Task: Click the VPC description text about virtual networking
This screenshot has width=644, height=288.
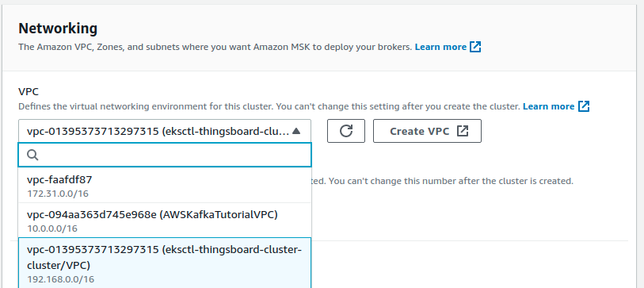Action: click(269, 106)
